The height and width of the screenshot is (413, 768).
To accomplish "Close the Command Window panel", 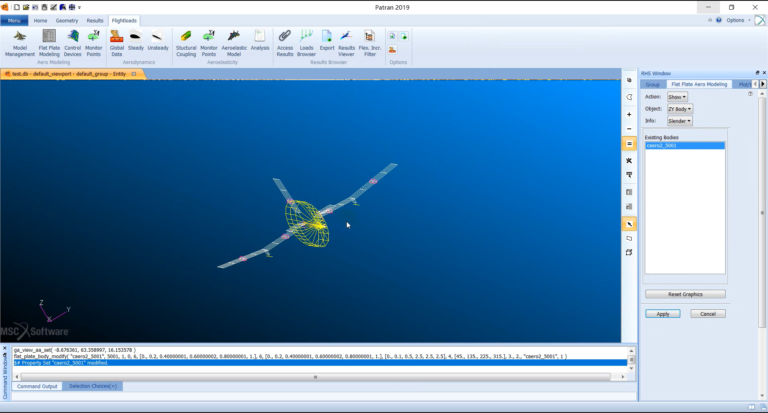I will pyautogui.click(x=5, y=348).
